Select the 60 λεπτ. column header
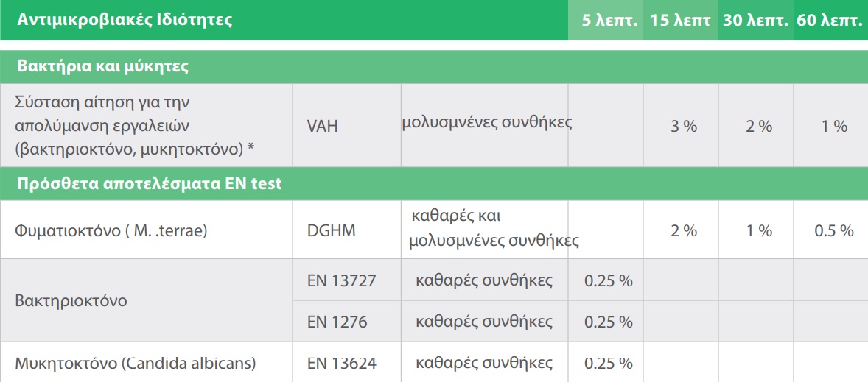The width and height of the screenshot is (868, 382). tap(830, 21)
